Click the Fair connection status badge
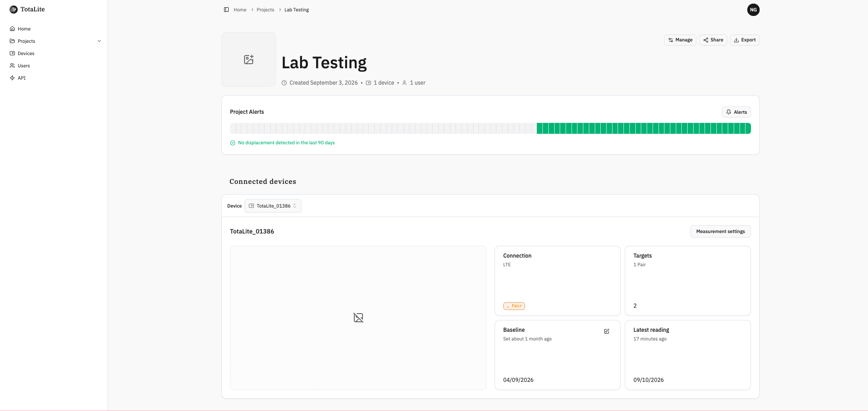This screenshot has height=411, width=868. point(514,306)
